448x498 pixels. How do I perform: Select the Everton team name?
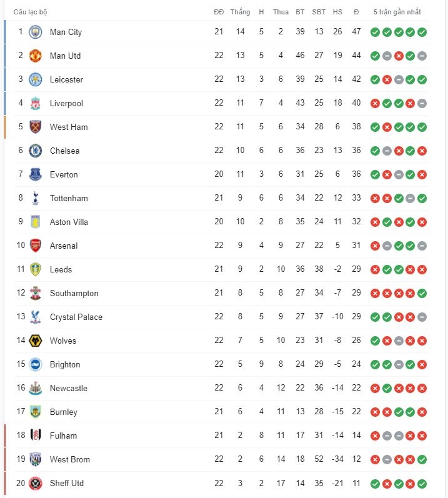point(64,174)
